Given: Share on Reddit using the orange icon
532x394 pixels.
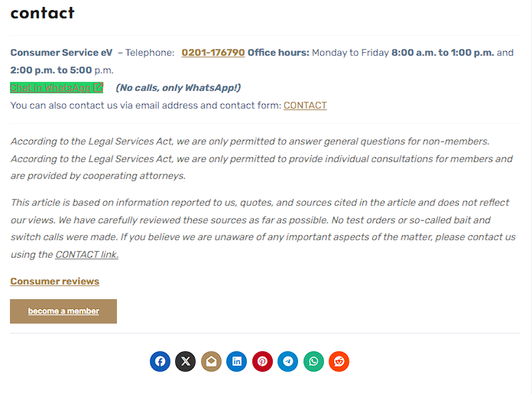Looking at the screenshot, I should (x=339, y=361).
